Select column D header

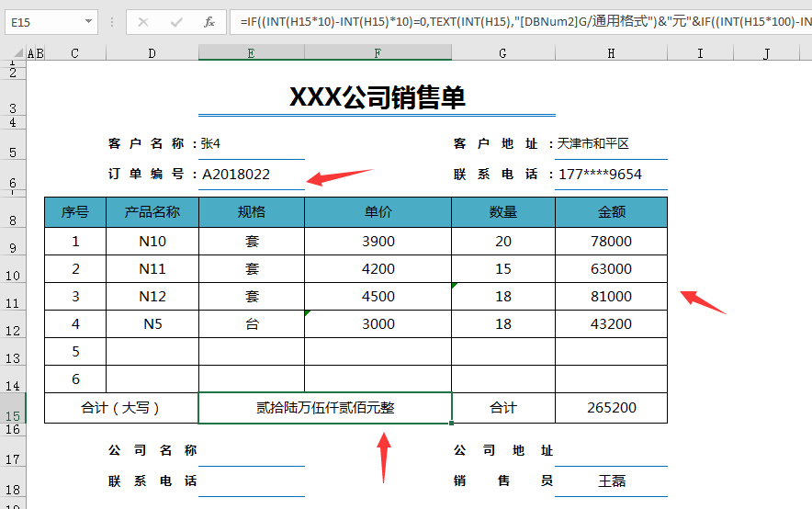[152, 53]
